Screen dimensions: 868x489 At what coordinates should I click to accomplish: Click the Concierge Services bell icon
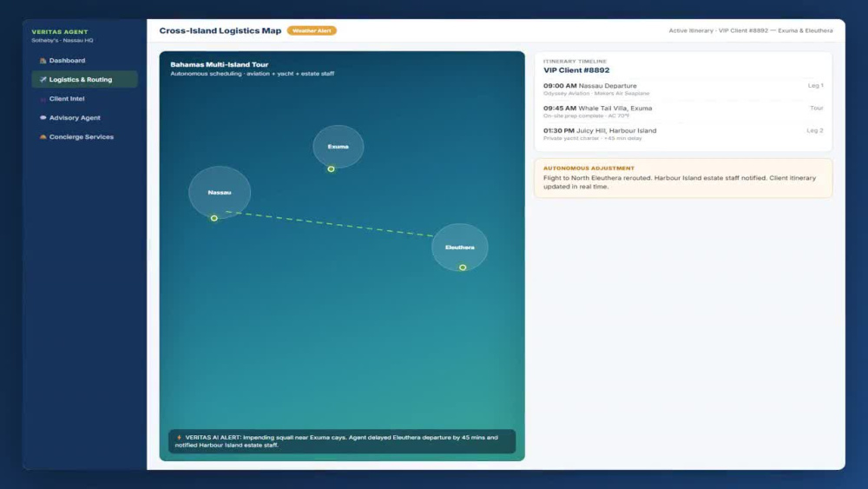pos(43,136)
